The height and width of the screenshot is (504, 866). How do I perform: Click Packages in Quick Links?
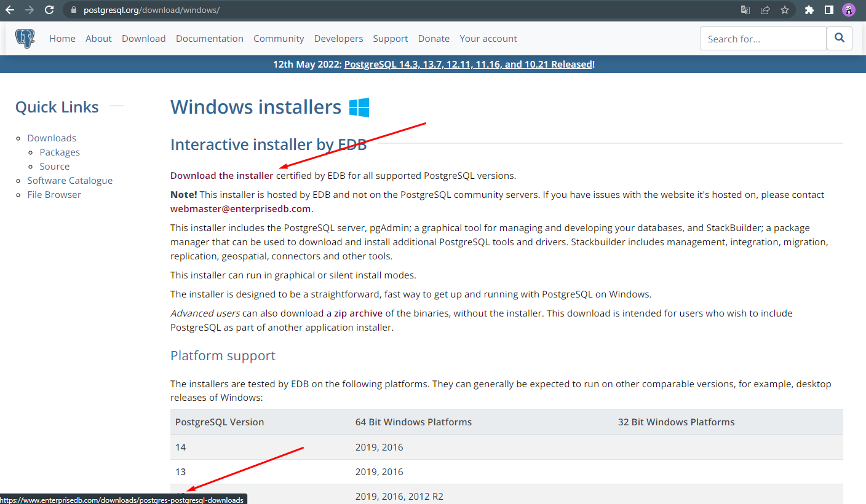(60, 152)
